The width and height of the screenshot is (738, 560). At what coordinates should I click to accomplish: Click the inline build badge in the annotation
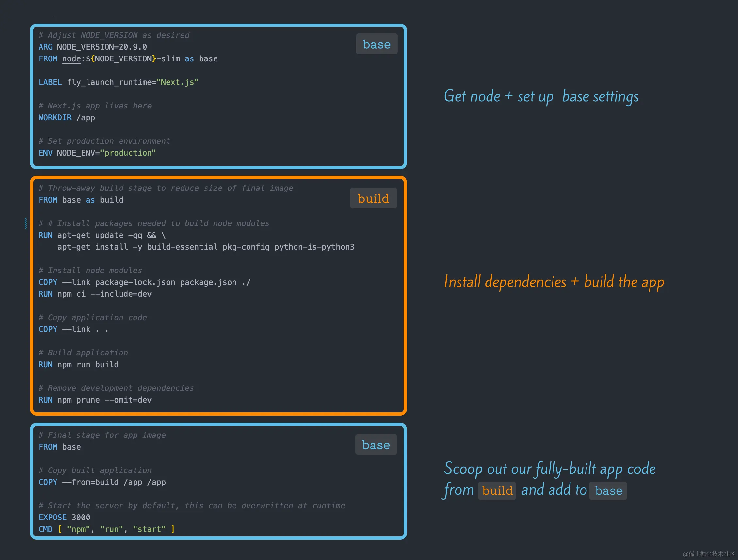point(497,490)
